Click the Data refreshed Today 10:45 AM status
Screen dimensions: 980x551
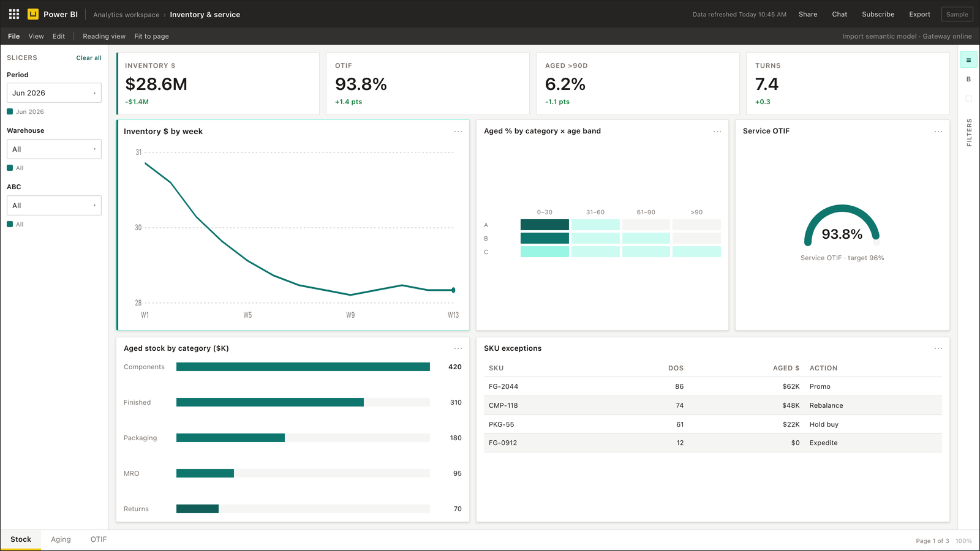point(739,15)
